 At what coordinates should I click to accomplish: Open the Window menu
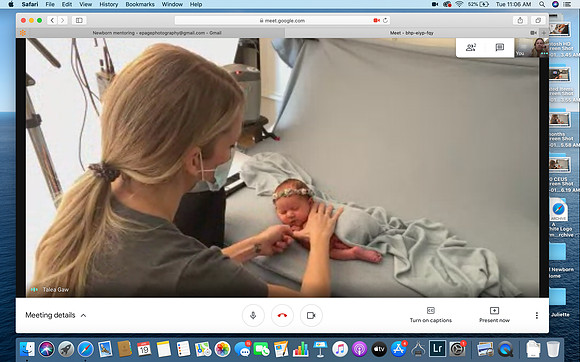[172, 4]
